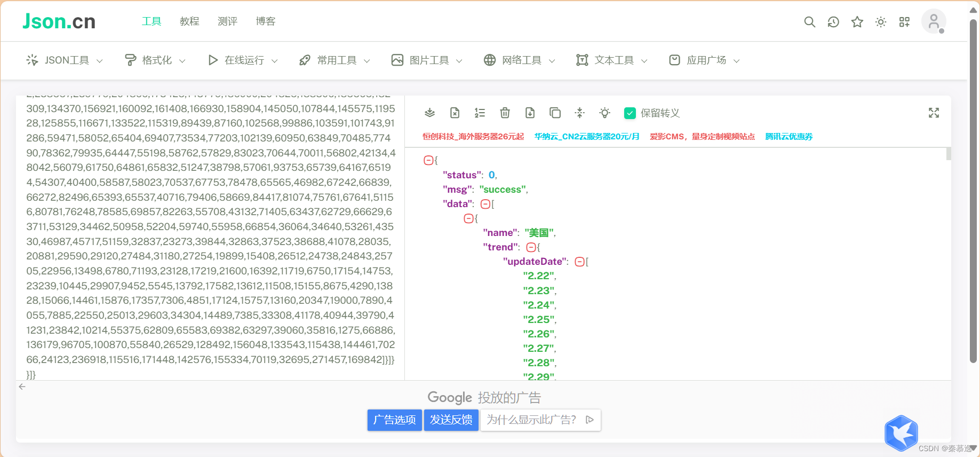Click the user avatar icon
The width and height of the screenshot is (980, 457).
pyautogui.click(x=934, y=21)
